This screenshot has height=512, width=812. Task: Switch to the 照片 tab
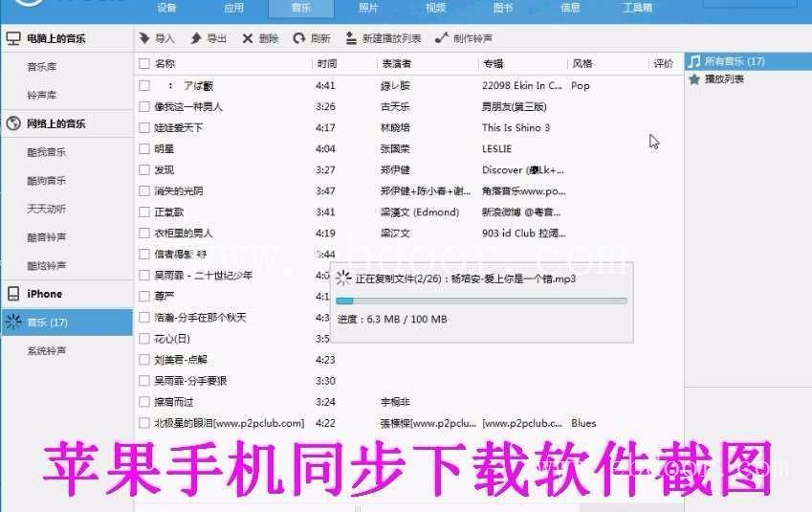368,8
